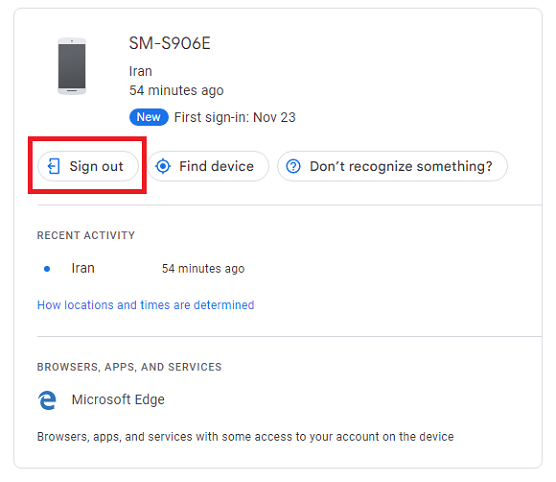Click the Sign out button
Viewport: 556px width, 482px height.
point(88,166)
